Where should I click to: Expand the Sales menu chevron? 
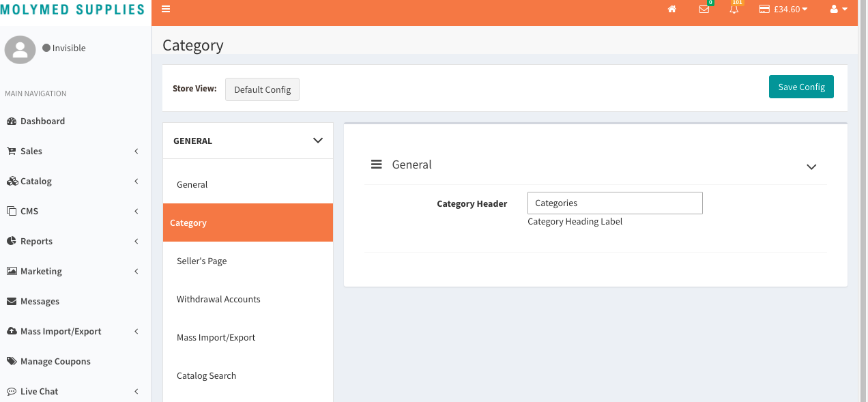pyautogui.click(x=136, y=151)
